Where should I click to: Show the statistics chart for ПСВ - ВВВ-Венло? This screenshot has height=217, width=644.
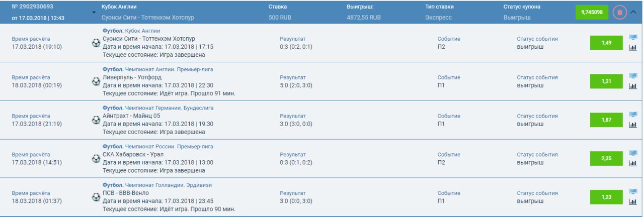click(x=633, y=202)
